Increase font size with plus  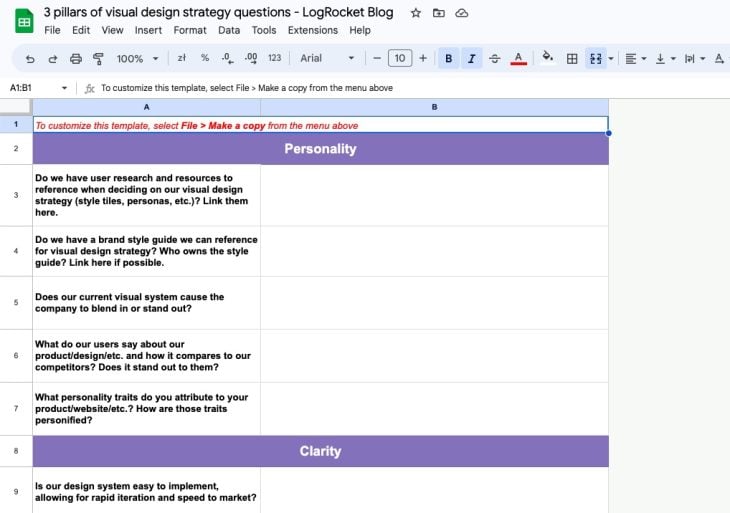click(x=423, y=58)
